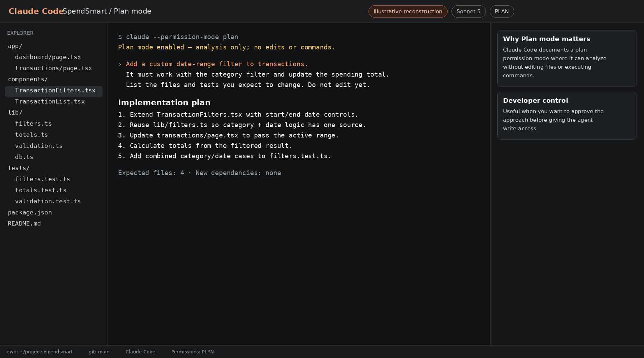The width and height of the screenshot is (644, 358).
Task: Click the Plan mode enabled notice
Action: [226, 47]
